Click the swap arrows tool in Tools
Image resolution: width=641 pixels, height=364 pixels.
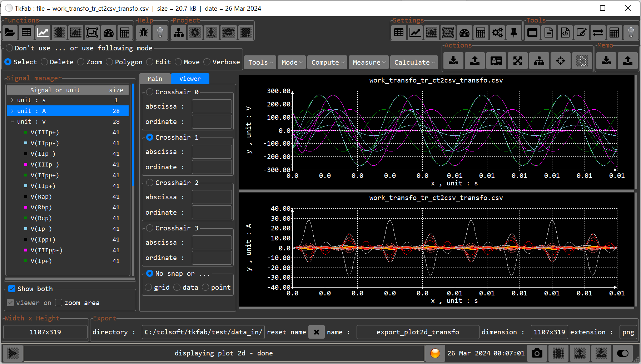(x=598, y=33)
